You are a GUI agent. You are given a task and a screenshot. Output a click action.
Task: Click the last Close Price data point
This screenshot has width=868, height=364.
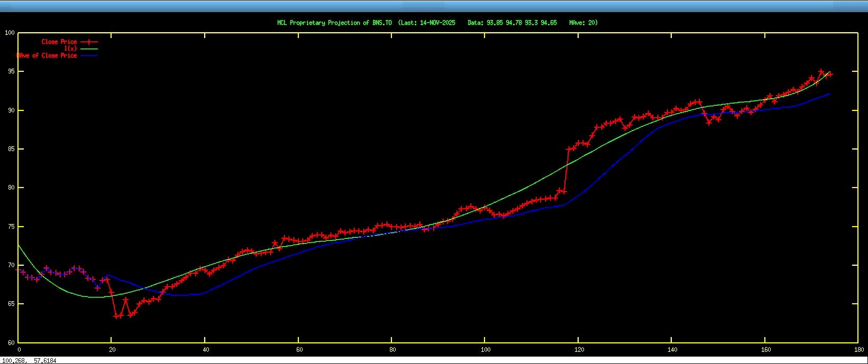pyautogui.click(x=829, y=74)
